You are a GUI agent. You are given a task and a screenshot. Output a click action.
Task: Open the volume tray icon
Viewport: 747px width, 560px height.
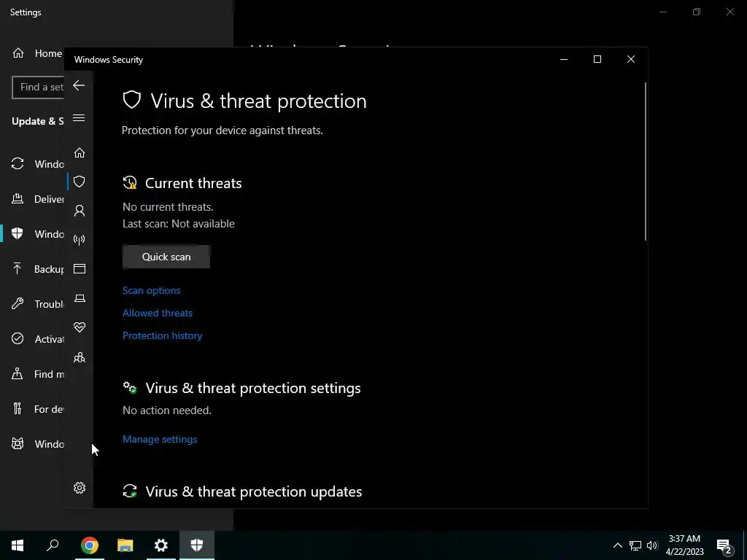point(652,545)
